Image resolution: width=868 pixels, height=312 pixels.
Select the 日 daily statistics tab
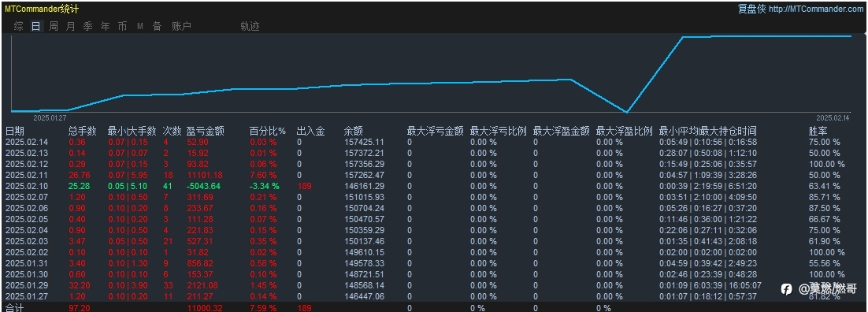coord(36,26)
